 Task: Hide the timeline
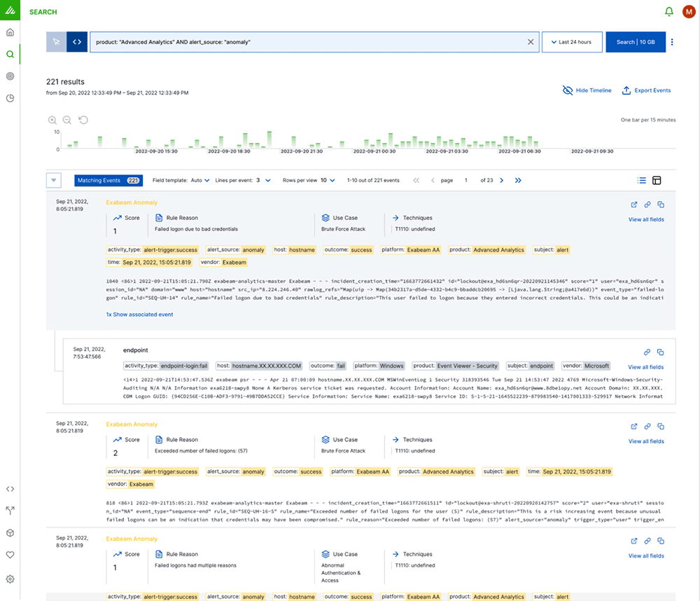(587, 90)
